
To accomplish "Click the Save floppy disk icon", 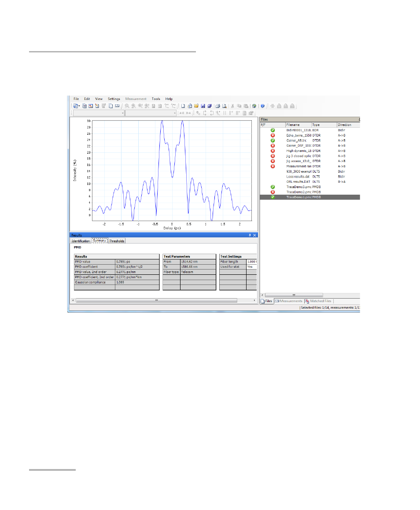I will coord(203,106).
